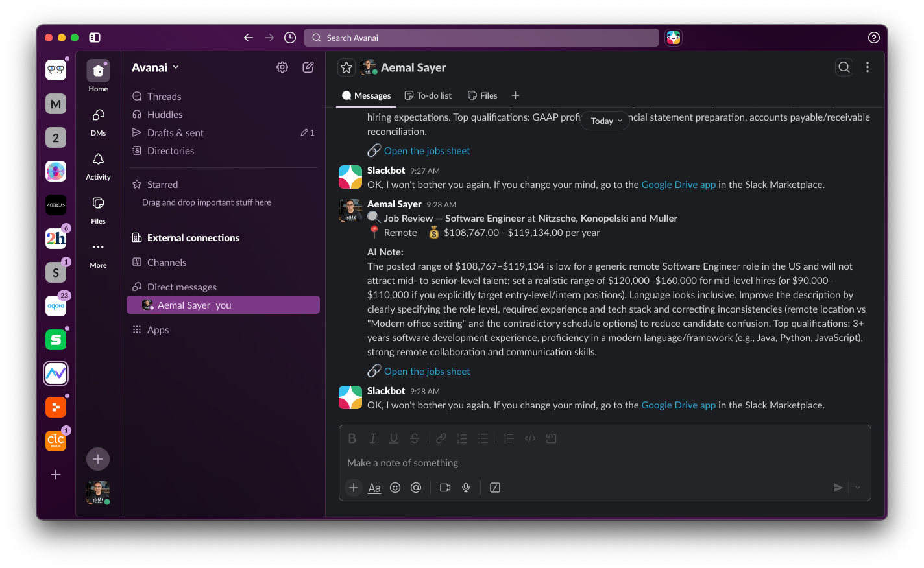Viewport: 924px width, 568px height.
Task: Add a workspace with the plus icon
Action: [56, 475]
